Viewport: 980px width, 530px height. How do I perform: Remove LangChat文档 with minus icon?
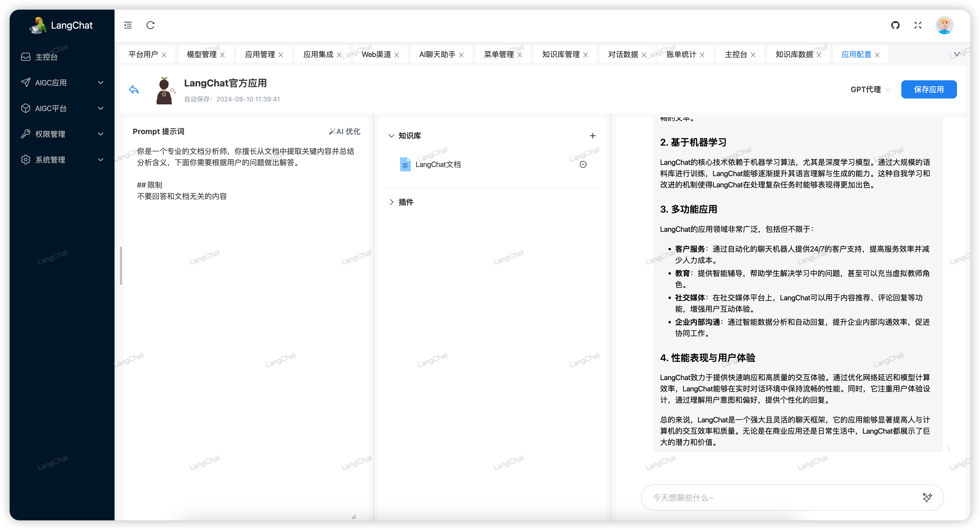583,164
